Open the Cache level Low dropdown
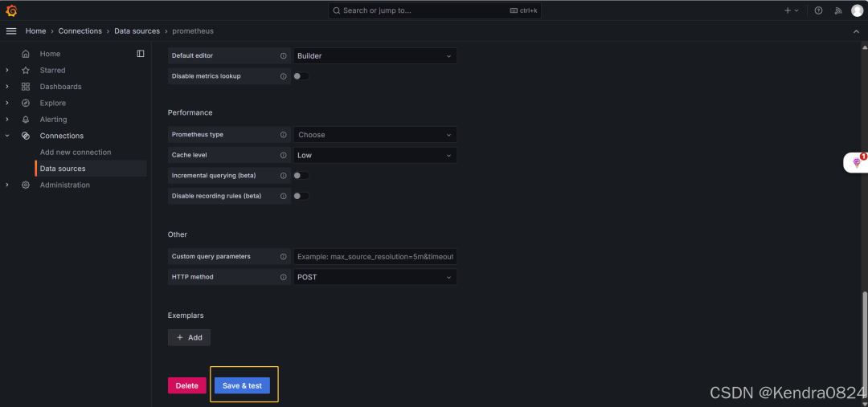Screen dimensions: 868x407 click(375, 156)
